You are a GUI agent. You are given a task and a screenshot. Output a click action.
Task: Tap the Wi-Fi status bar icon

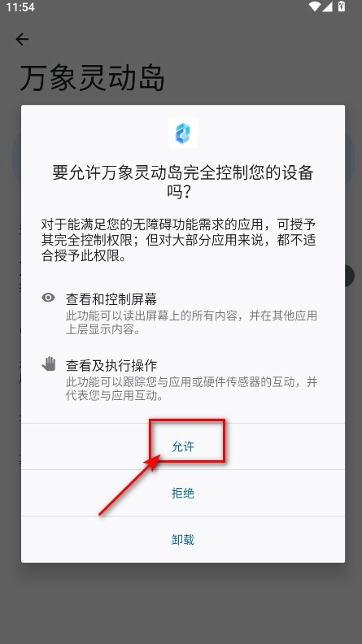[316, 7]
